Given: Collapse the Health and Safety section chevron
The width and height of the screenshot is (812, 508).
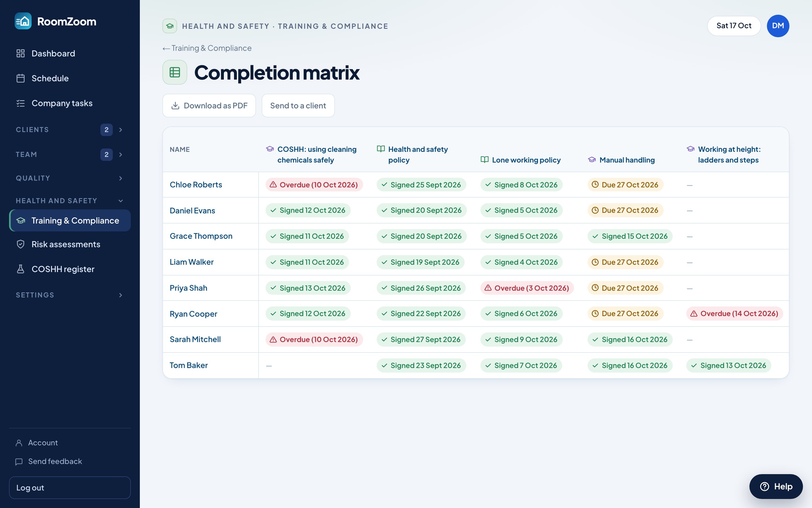Looking at the screenshot, I should click(121, 201).
